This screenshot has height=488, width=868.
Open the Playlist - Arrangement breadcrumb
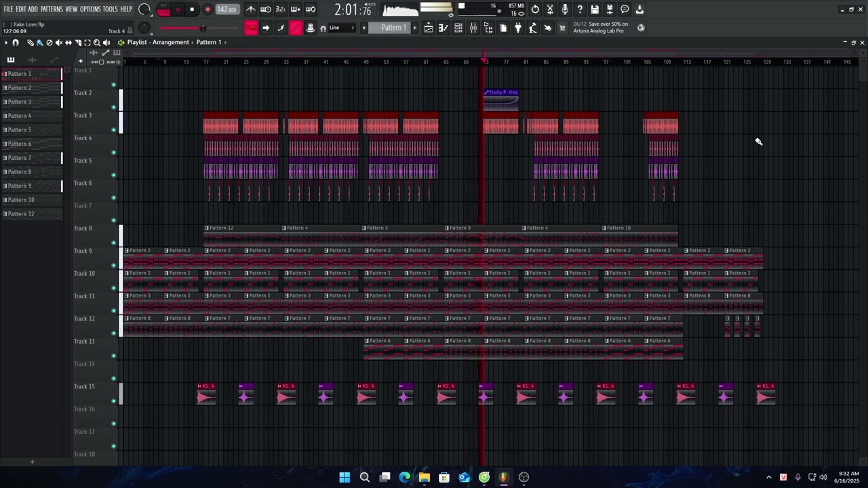click(x=158, y=43)
